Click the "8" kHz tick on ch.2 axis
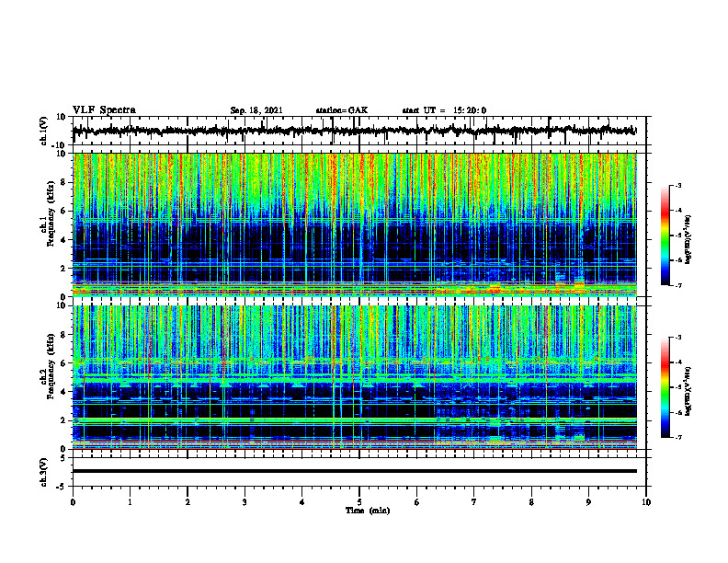This screenshot has height=563, width=728. click(x=63, y=335)
